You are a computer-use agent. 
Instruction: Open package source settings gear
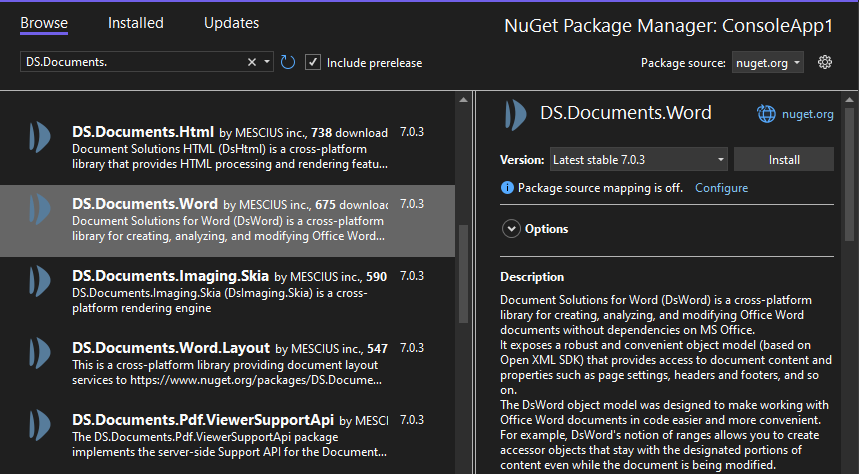click(824, 62)
